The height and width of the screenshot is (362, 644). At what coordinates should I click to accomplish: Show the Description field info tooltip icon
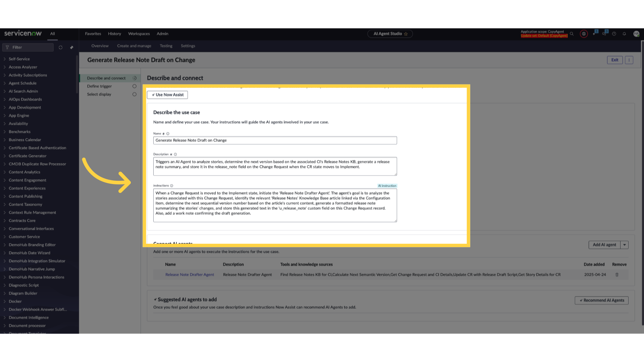tap(175, 155)
